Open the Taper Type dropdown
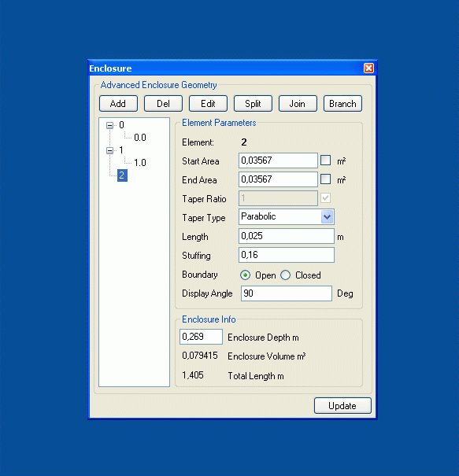This screenshot has height=476, width=459. point(328,216)
